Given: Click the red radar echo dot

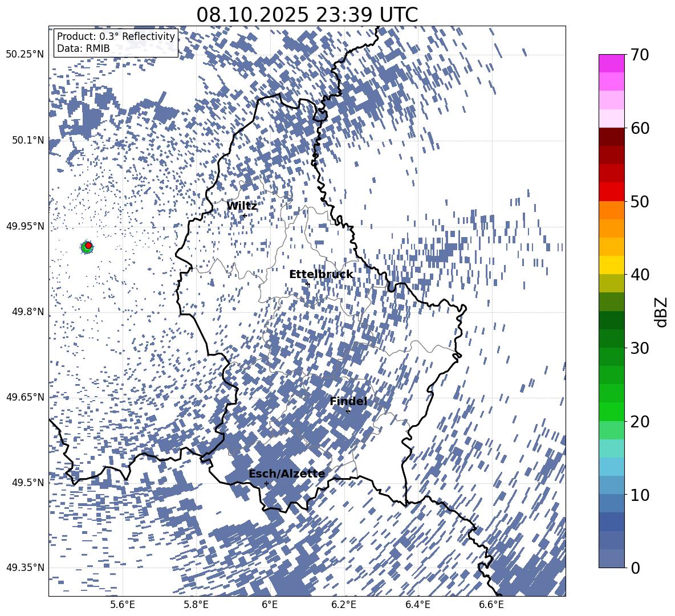Looking at the screenshot, I should [x=88, y=246].
